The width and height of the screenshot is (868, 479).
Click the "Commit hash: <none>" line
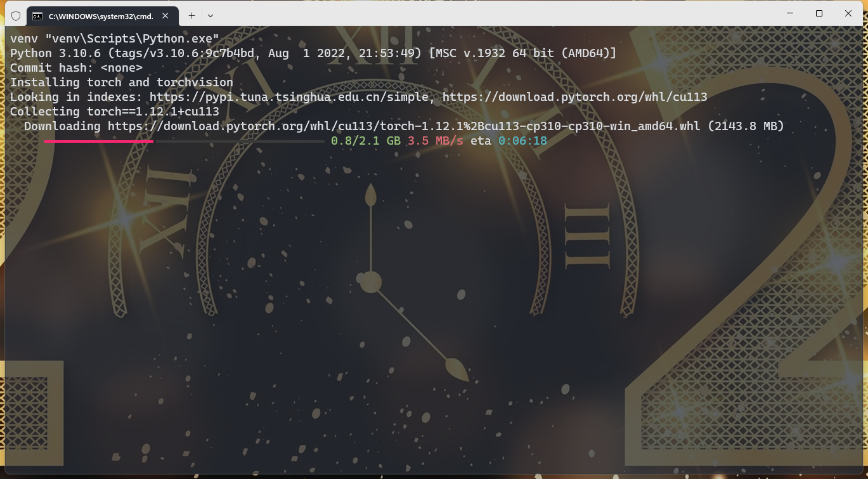[x=76, y=68]
